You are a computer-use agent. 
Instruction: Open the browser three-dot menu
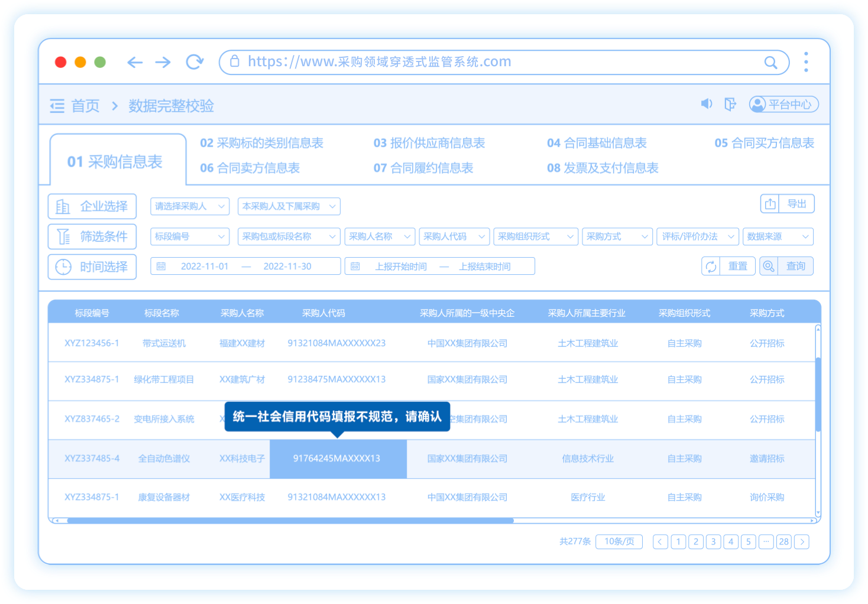(806, 62)
